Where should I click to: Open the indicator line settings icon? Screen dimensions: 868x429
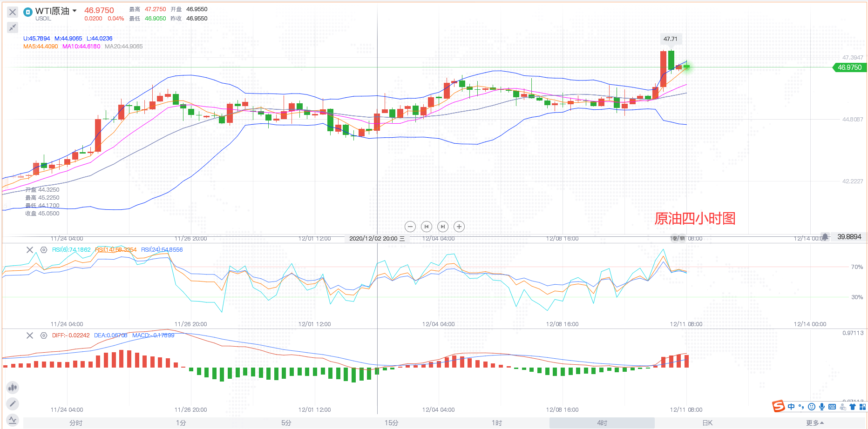(13, 420)
